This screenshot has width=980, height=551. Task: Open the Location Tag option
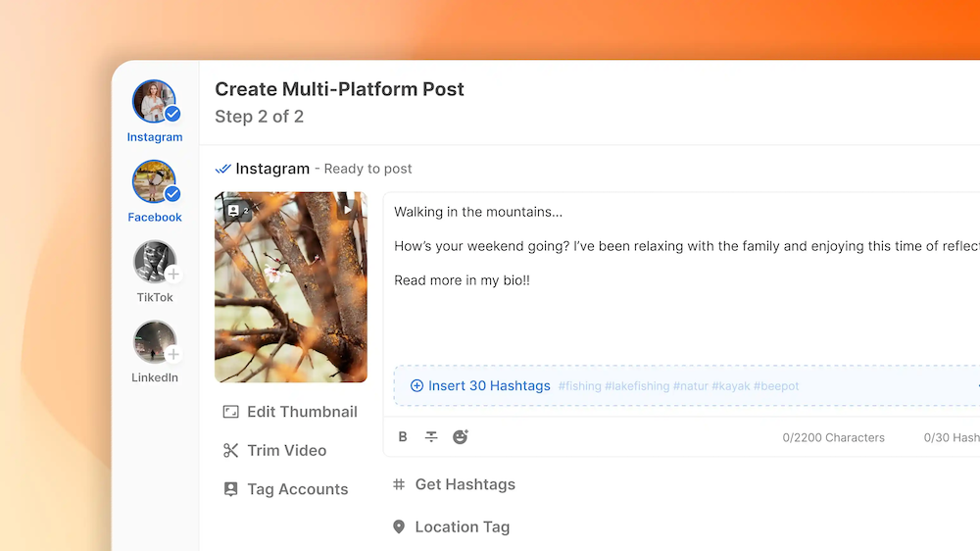click(462, 527)
